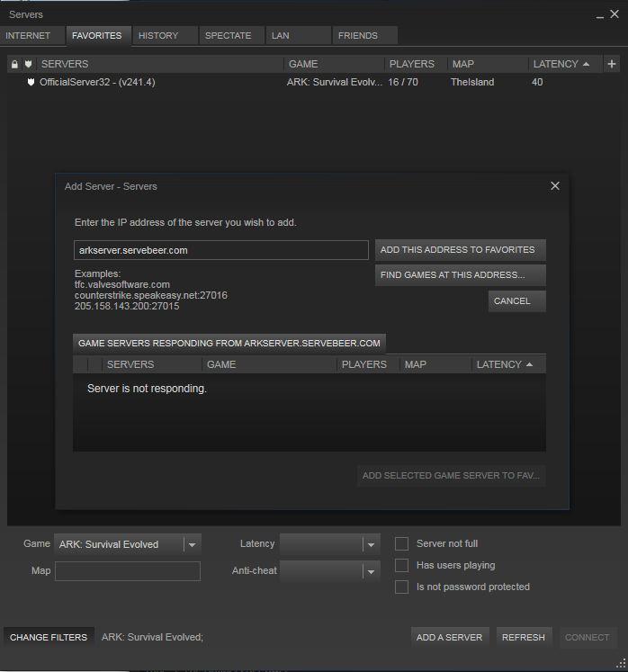Click the lock icon column header
The image size is (628, 672).
point(14,64)
